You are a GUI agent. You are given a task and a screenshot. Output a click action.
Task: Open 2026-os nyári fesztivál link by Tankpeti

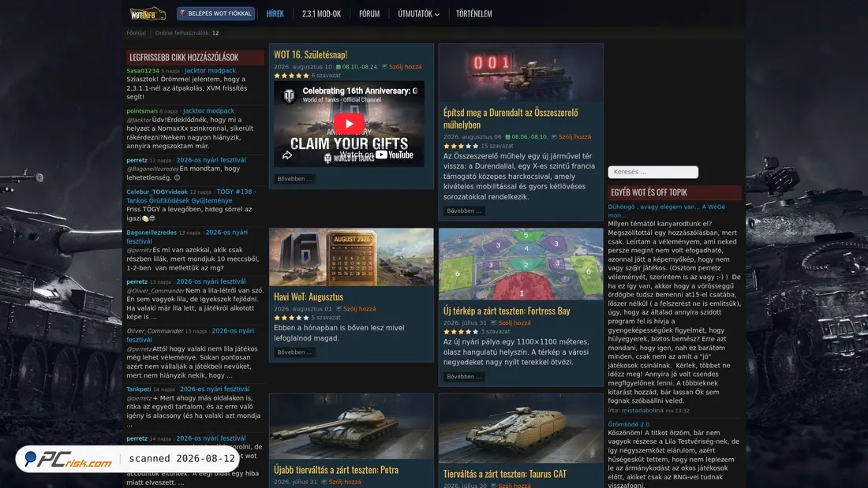coord(215,389)
